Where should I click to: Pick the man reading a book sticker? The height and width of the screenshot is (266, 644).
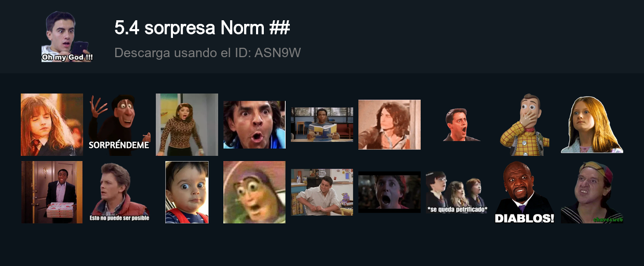click(322, 125)
